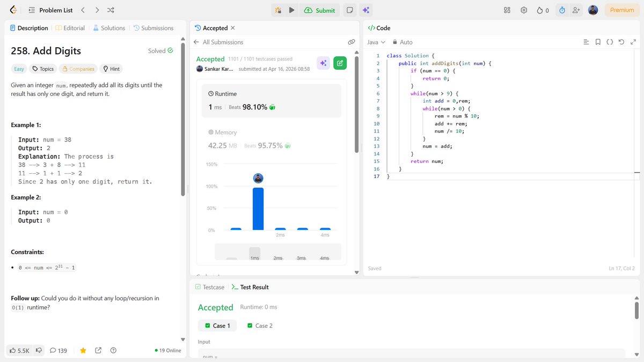Click the AI sparkle icon in top bar
This screenshot has height=362, width=644.
365,10
